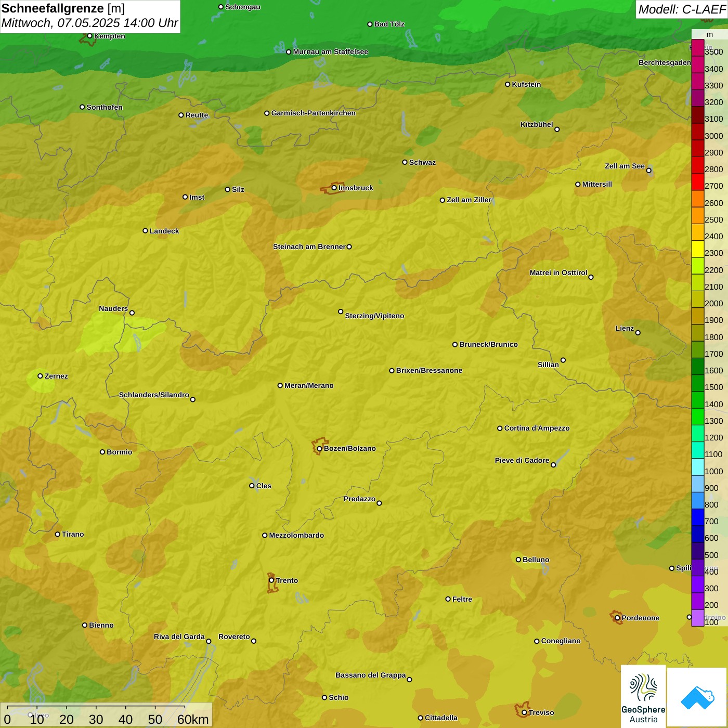The image size is (728, 728).
Task: Click the 'Schneefallgrenze [m]' title
Action: 63,8
